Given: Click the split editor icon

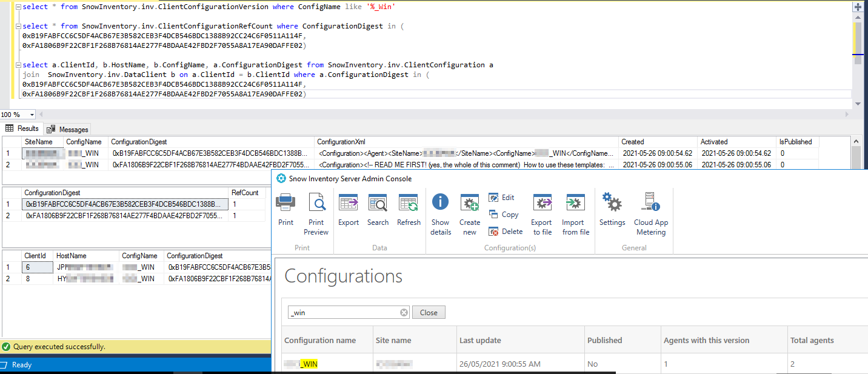Looking at the screenshot, I should point(858,7).
